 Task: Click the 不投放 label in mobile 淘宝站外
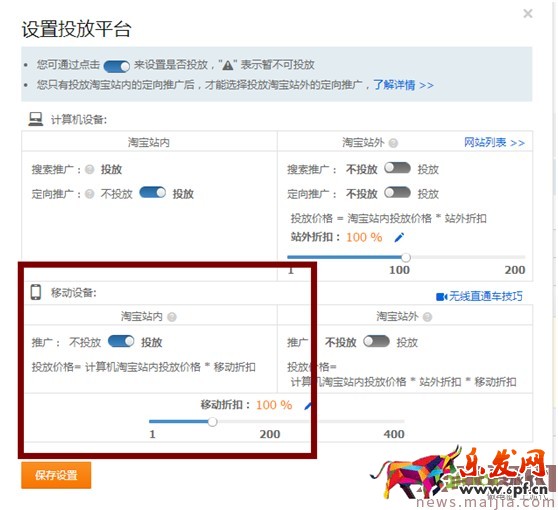341,342
